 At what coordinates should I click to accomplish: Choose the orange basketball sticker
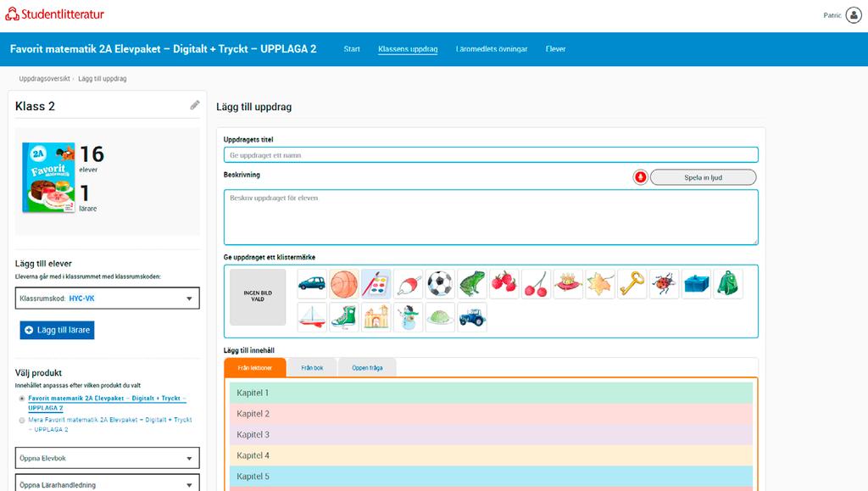click(x=344, y=284)
